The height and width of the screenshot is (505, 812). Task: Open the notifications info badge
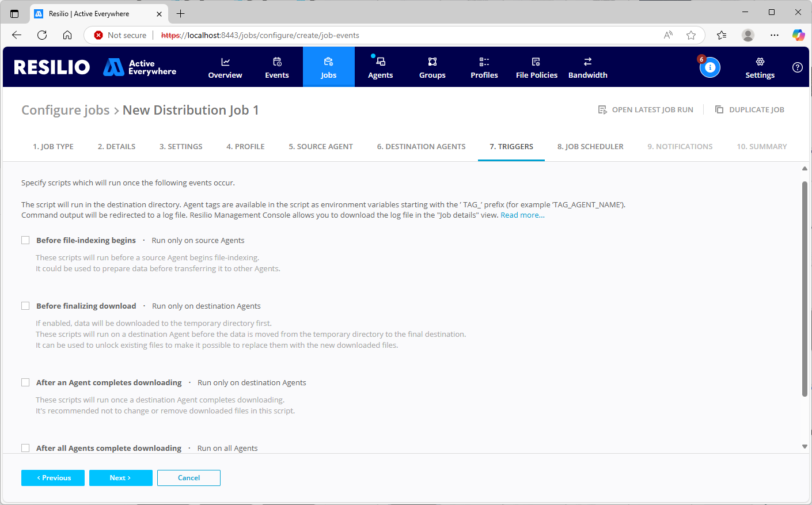click(x=709, y=67)
